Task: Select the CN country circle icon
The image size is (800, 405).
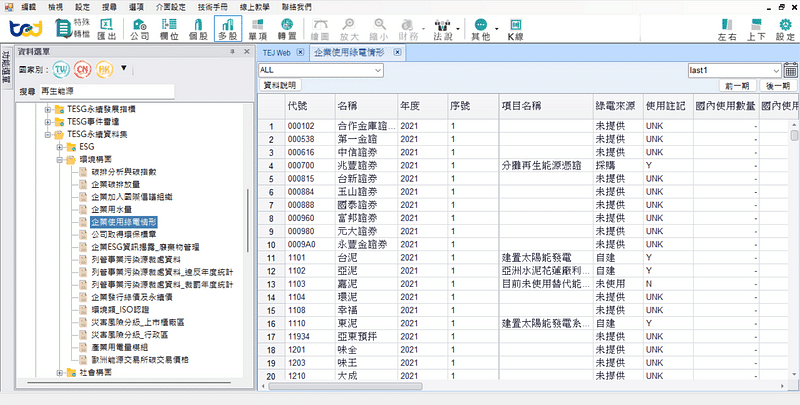Action: tap(83, 69)
